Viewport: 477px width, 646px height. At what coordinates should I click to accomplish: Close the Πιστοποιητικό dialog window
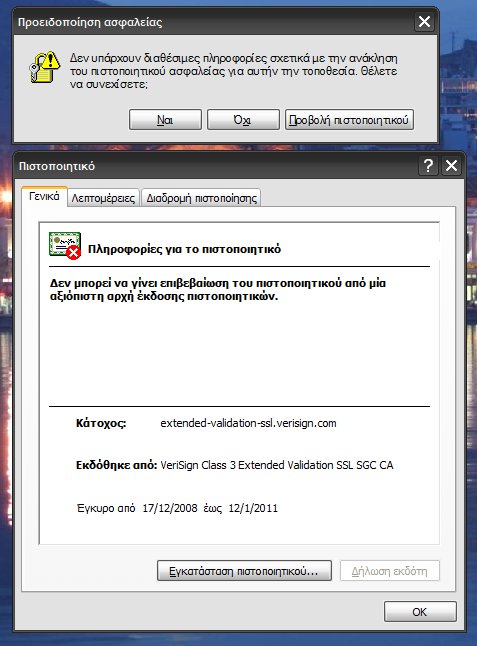451,166
